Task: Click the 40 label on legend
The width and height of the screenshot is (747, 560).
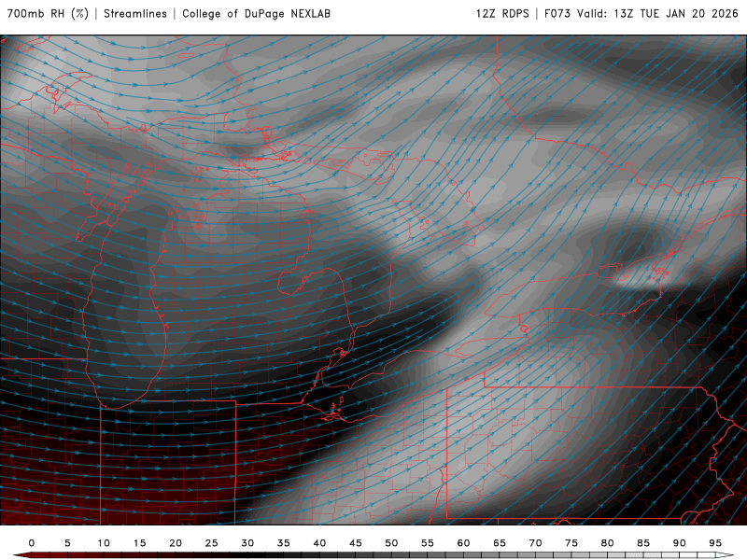Action: tap(319, 543)
